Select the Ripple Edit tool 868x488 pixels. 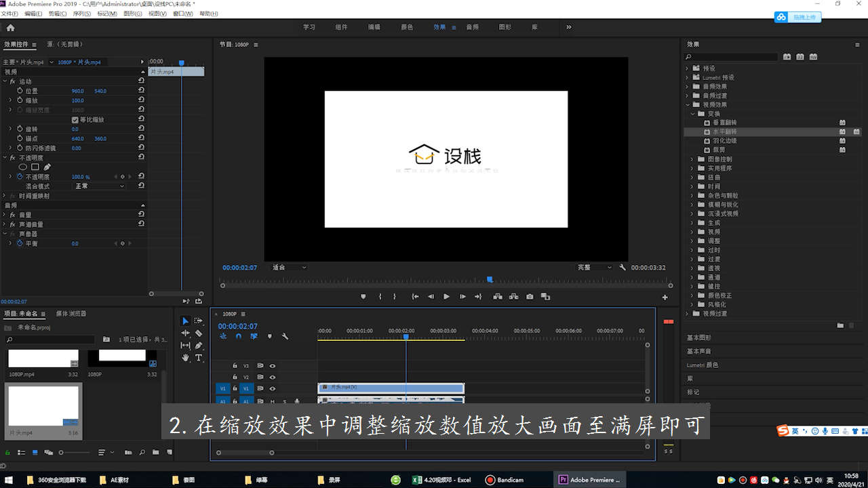click(185, 333)
